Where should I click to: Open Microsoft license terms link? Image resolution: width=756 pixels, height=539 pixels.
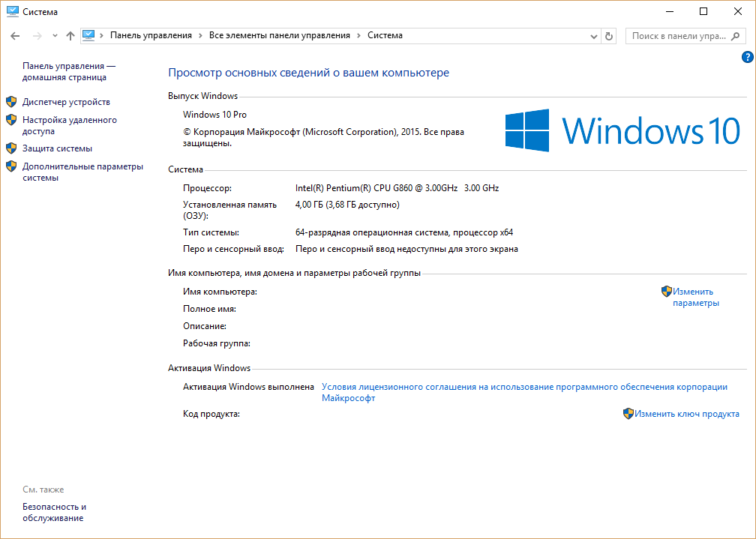(524, 392)
